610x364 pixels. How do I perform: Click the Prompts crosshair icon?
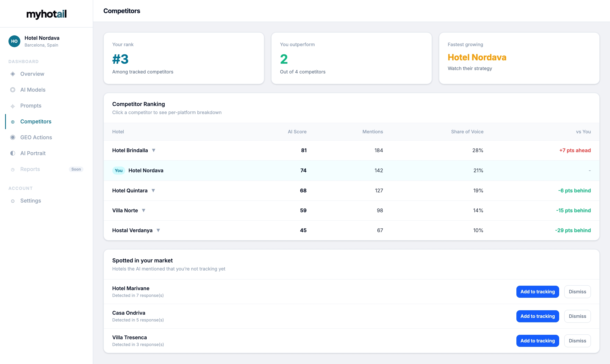point(13,106)
